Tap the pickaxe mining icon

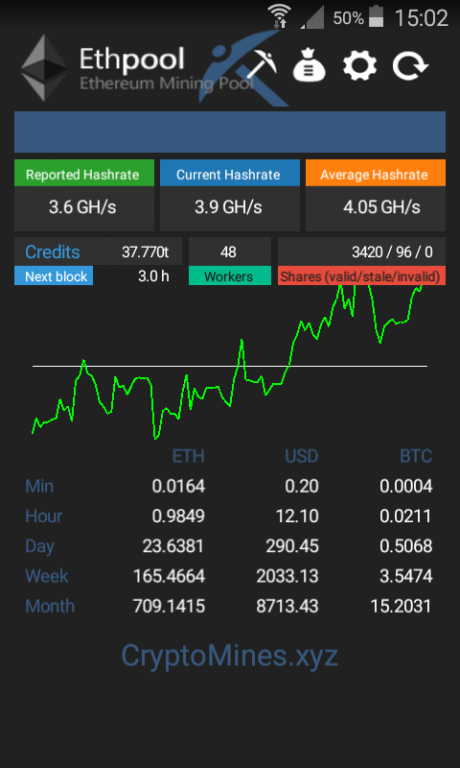[x=261, y=64]
